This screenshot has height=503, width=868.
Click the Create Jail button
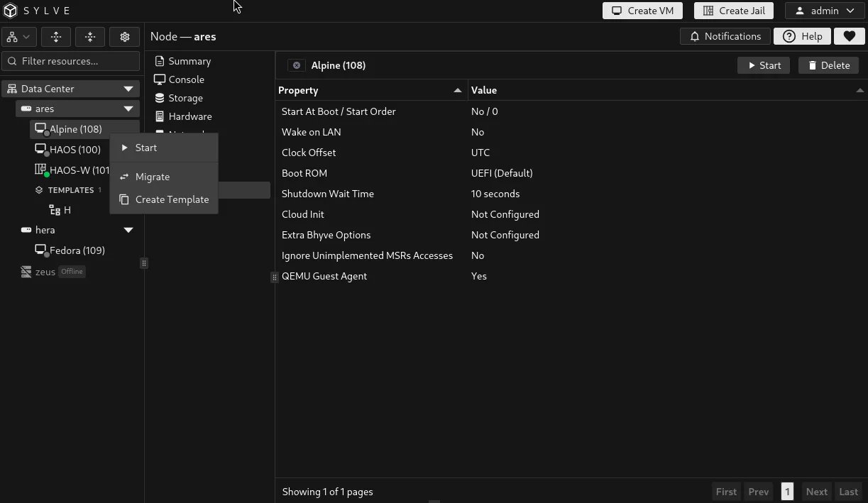[734, 11]
